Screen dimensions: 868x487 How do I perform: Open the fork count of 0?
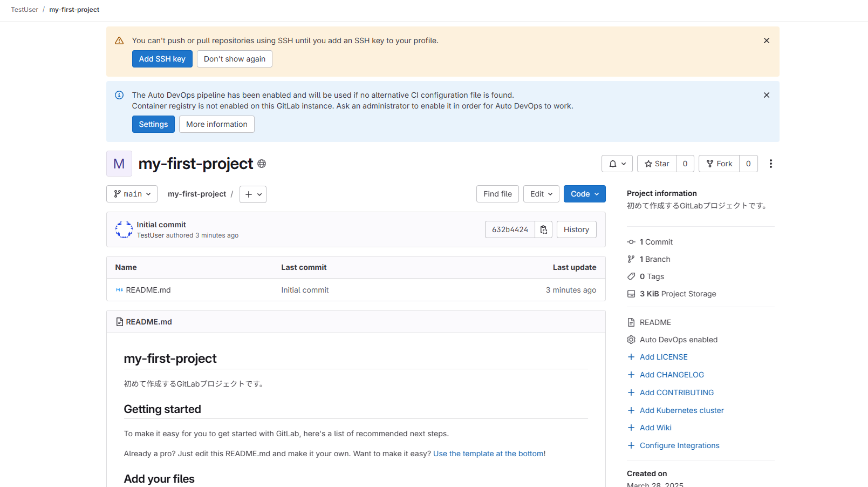748,164
